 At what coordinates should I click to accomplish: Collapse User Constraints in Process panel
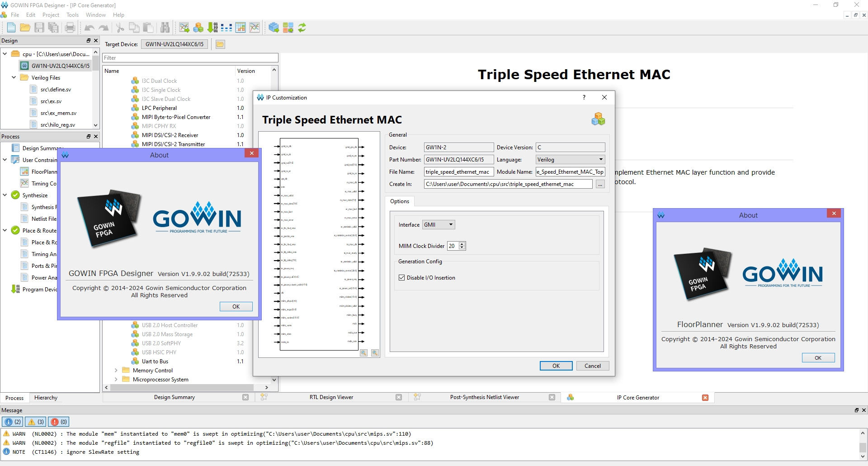(5, 160)
